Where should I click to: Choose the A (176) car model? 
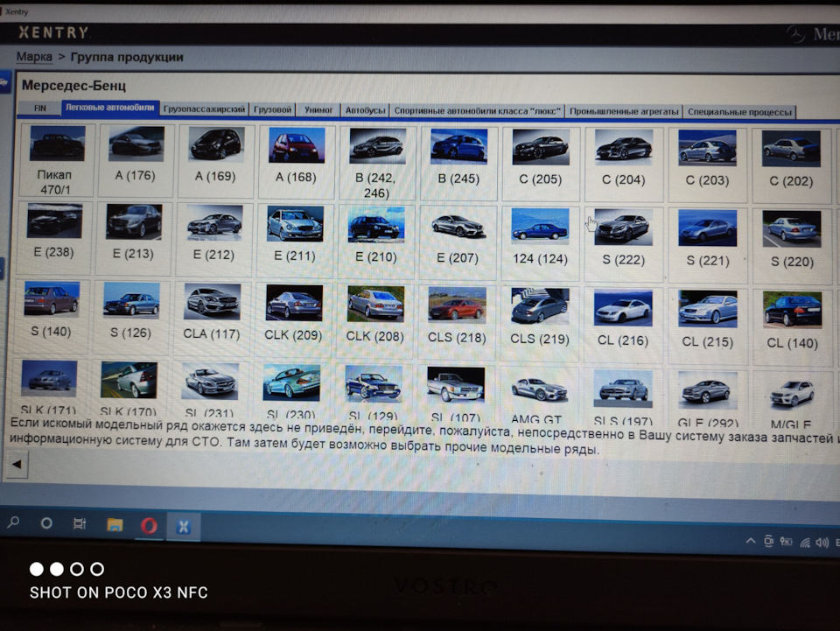136,160
